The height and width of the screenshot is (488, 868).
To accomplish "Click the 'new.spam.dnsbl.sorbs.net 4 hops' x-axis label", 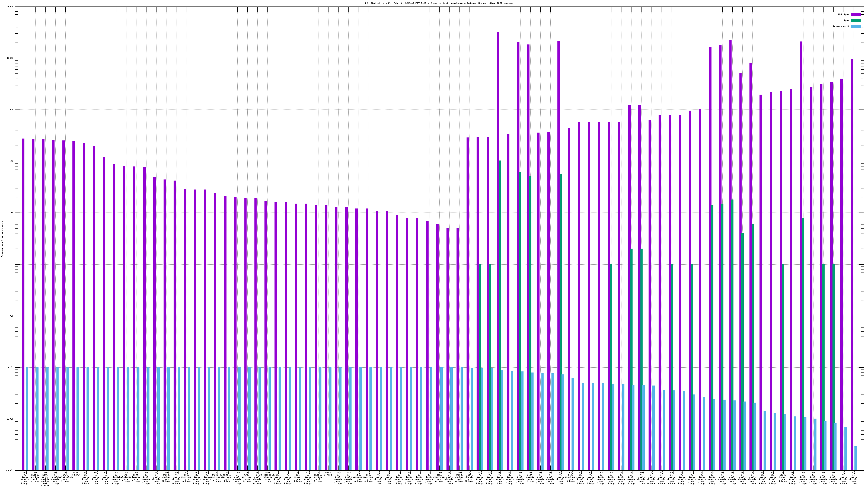I will (45, 479).
